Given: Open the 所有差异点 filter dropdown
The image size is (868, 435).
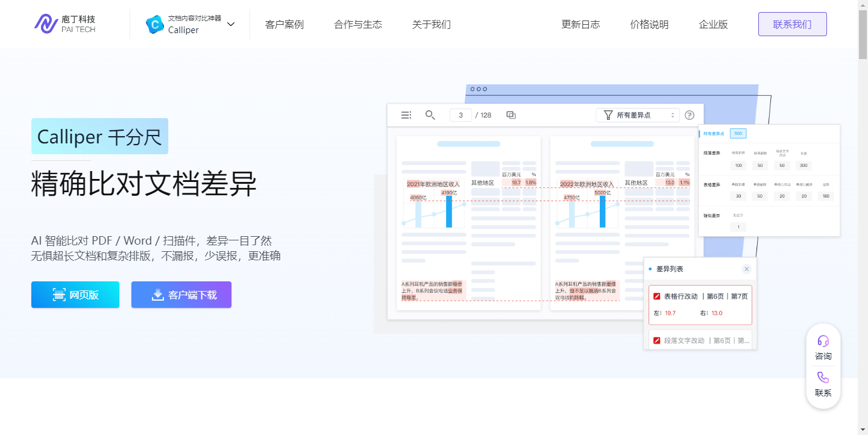Looking at the screenshot, I should tap(638, 115).
